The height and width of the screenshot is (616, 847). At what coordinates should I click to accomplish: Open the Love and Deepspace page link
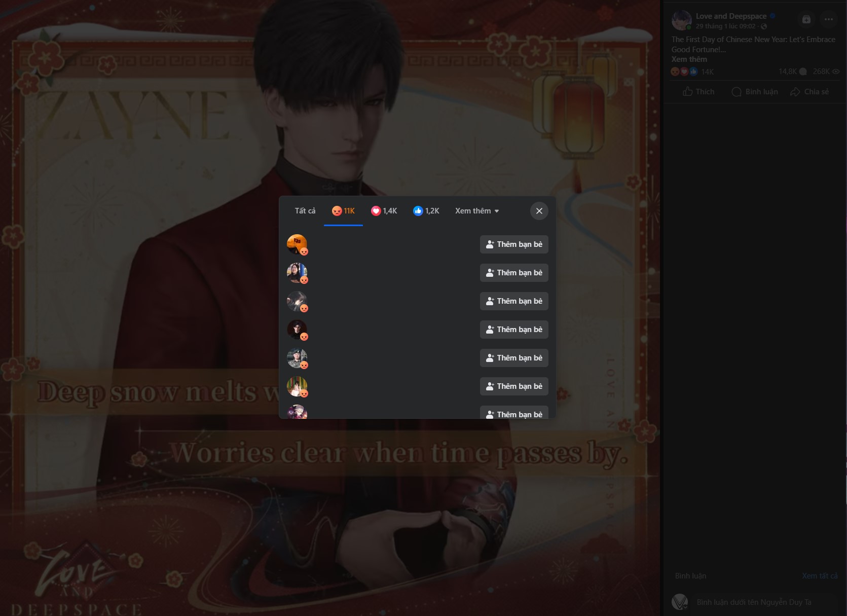pyautogui.click(x=730, y=16)
